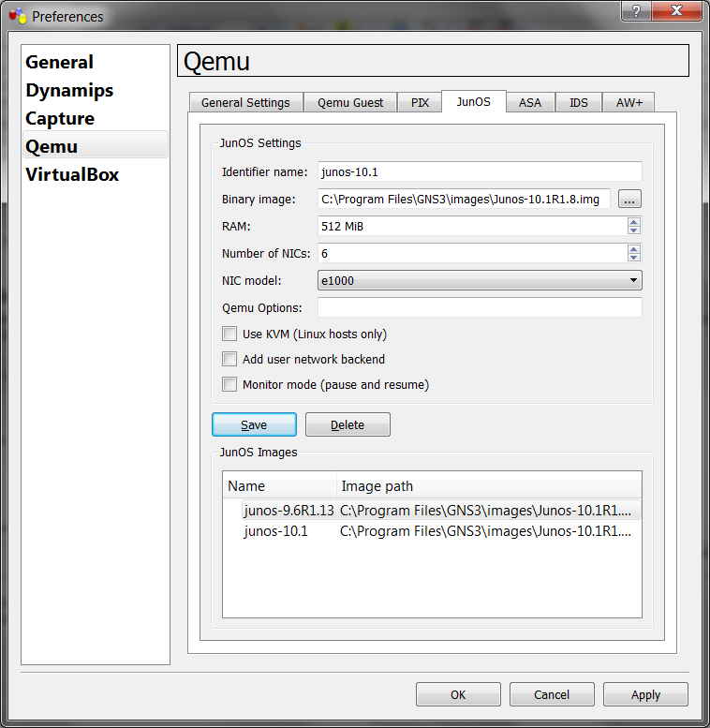Click the help question mark button
Screen dimensions: 710x728
coord(636,10)
